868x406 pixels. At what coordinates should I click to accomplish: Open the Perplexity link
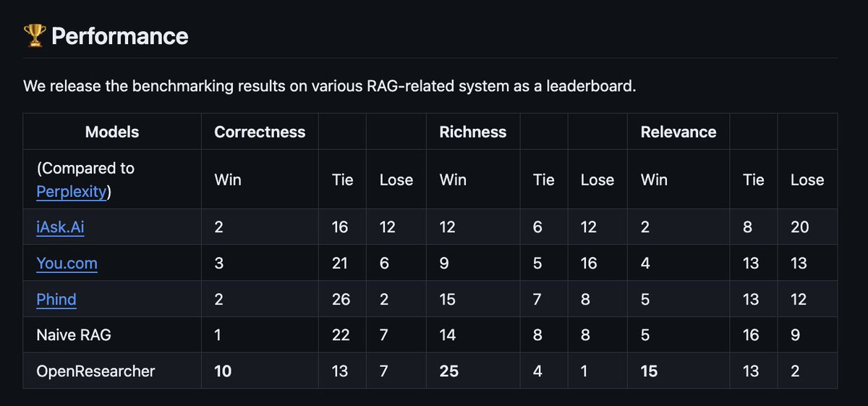[x=72, y=192]
